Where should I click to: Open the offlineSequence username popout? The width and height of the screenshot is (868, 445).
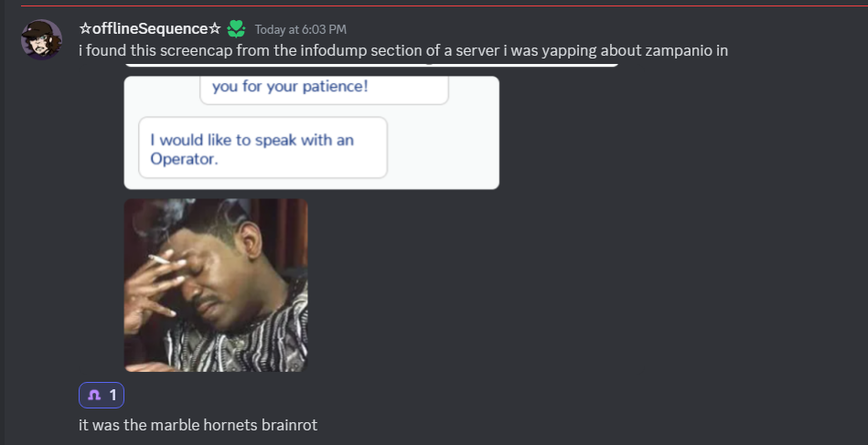point(150,28)
